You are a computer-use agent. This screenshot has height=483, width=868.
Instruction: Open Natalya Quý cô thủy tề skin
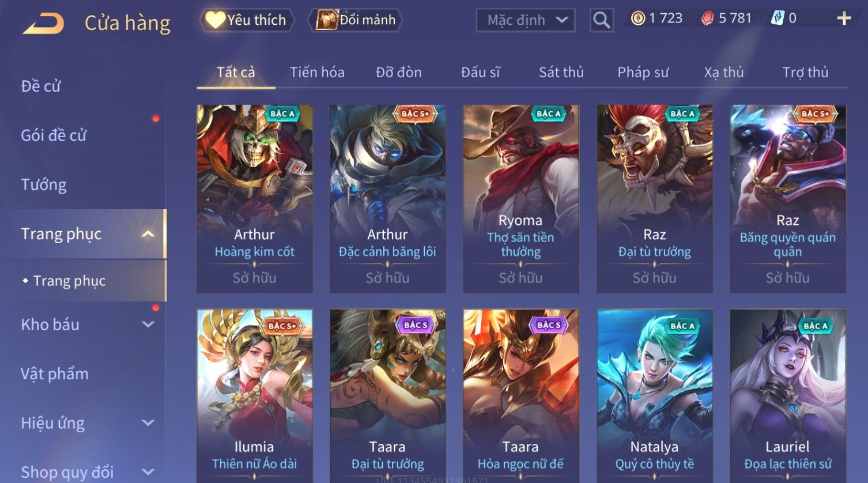(x=655, y=395)
